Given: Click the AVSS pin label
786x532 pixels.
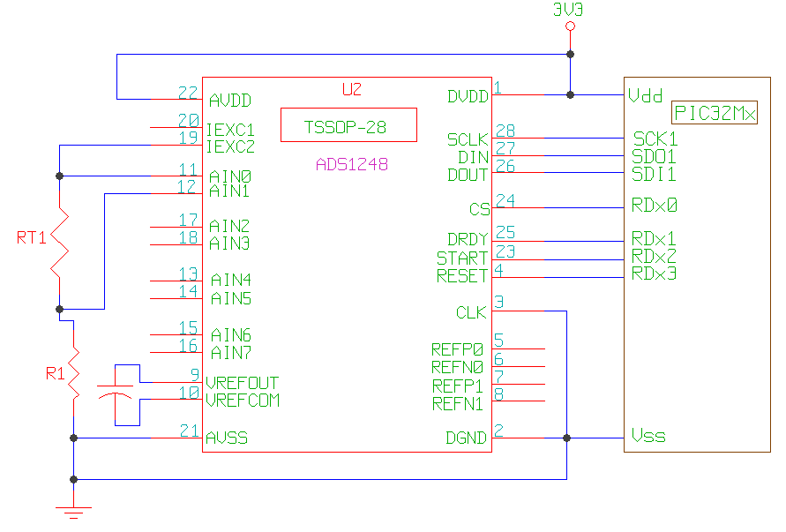Looking at the screenshot, I should point(227,438).
